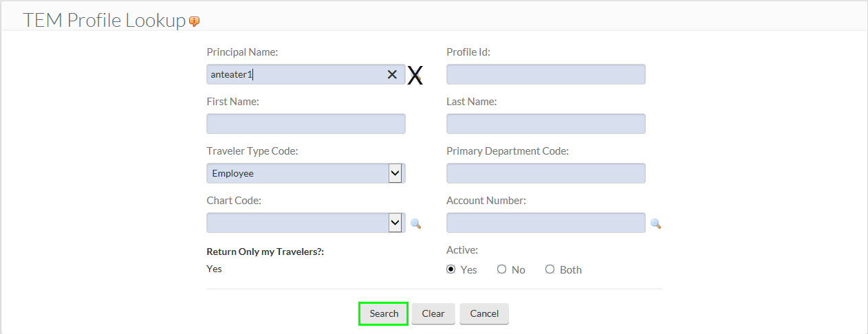Click the Principal Name label
This screenshot has height=334, width=868.
(242, 52)
